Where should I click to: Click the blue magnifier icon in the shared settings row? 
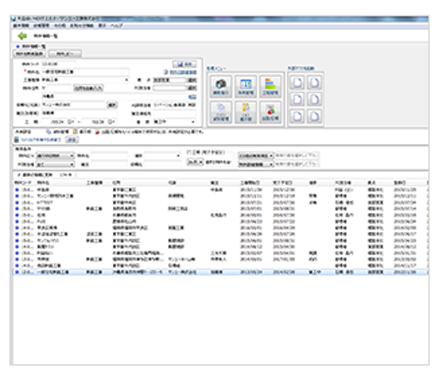click(49, 132)
